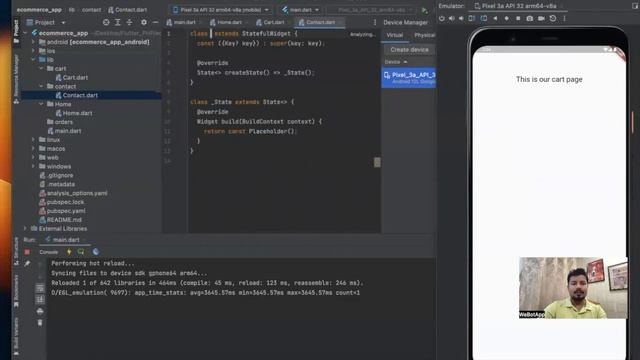Viewport: 640px width, 360px height.
Task: Tap the emulator Back triangle button
Action: pos(495,18)
